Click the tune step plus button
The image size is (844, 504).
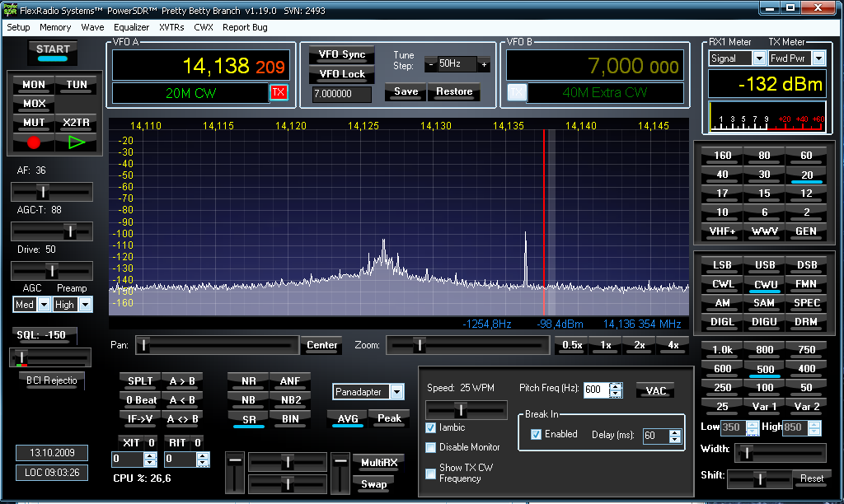point(484,64)
